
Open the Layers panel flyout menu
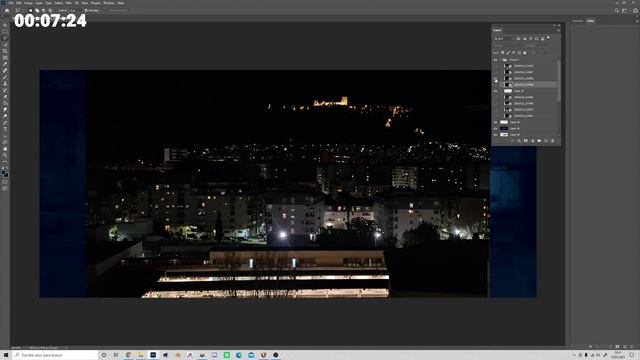point(558,30)
